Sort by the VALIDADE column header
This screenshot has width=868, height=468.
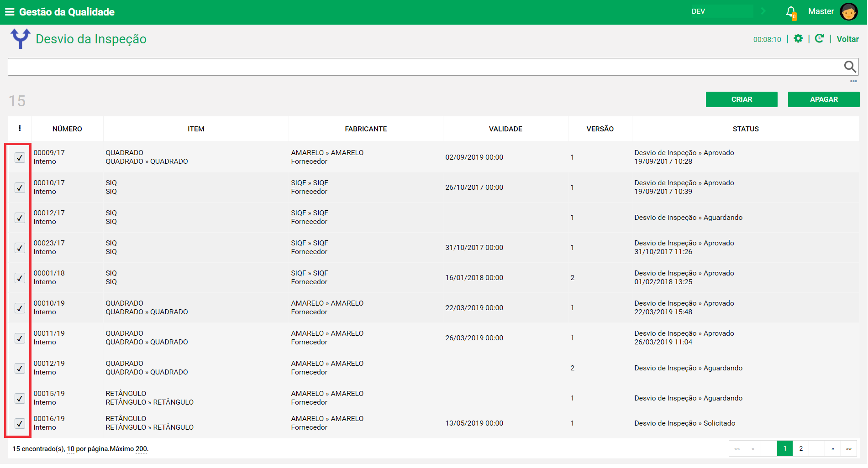tap(505, 129)
